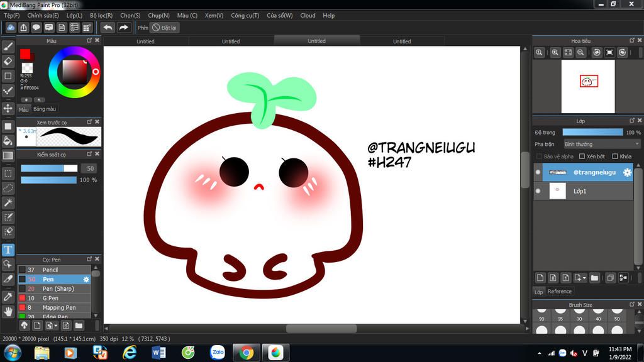Image resolution: width=644 pixels, height=362 pixels.
Task: Click the Redo arrow
Action: tap(123, 28)
